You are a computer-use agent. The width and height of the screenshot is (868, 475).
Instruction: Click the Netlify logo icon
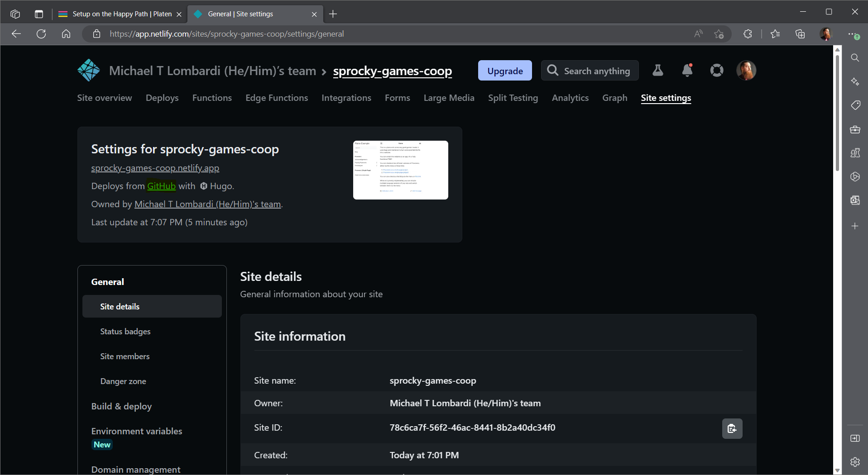click(x=89, y=71)
